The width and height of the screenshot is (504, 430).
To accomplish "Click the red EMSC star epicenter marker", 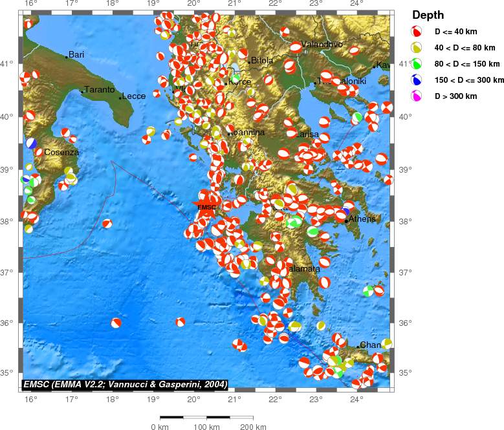I will click(x=206, y=206).
